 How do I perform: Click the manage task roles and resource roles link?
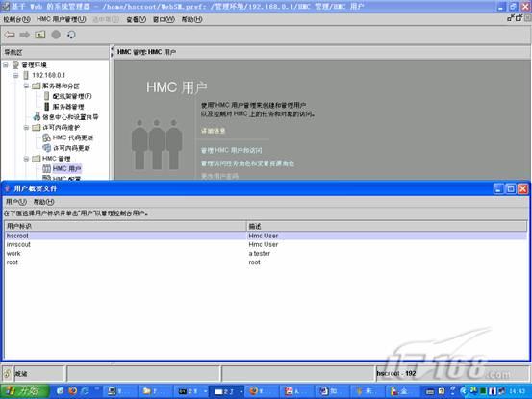247,163
